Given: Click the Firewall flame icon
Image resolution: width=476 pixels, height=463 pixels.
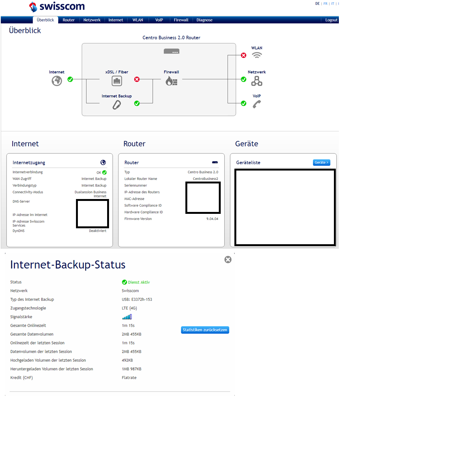Looking at the screenshot, I should [171, 81].
